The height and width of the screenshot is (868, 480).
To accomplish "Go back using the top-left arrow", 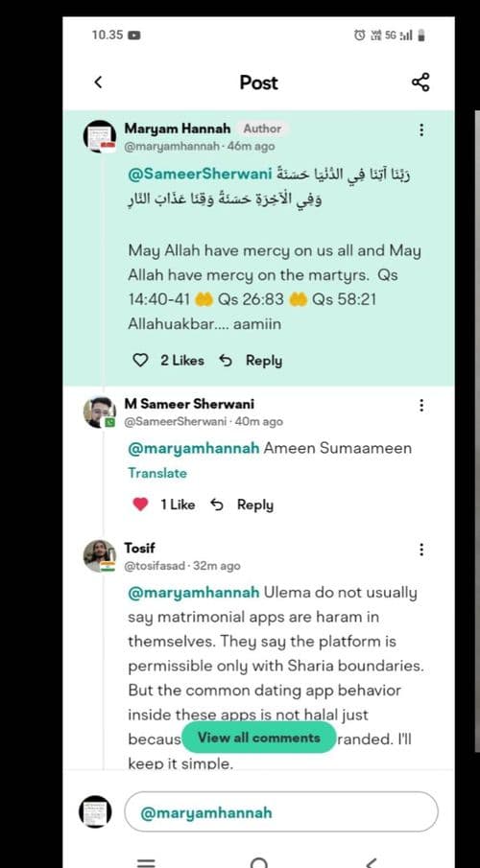I will tap(98, 82).
